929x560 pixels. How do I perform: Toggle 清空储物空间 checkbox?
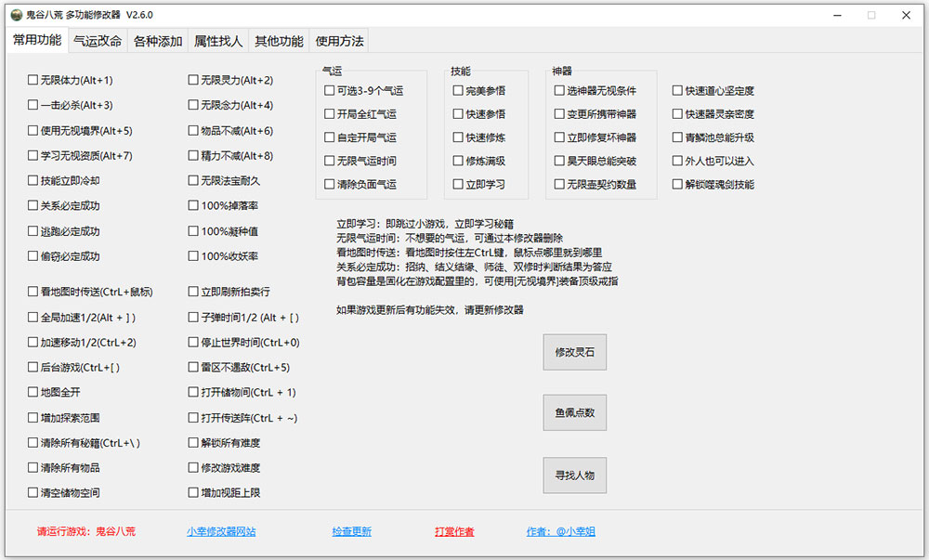point(64,492)
